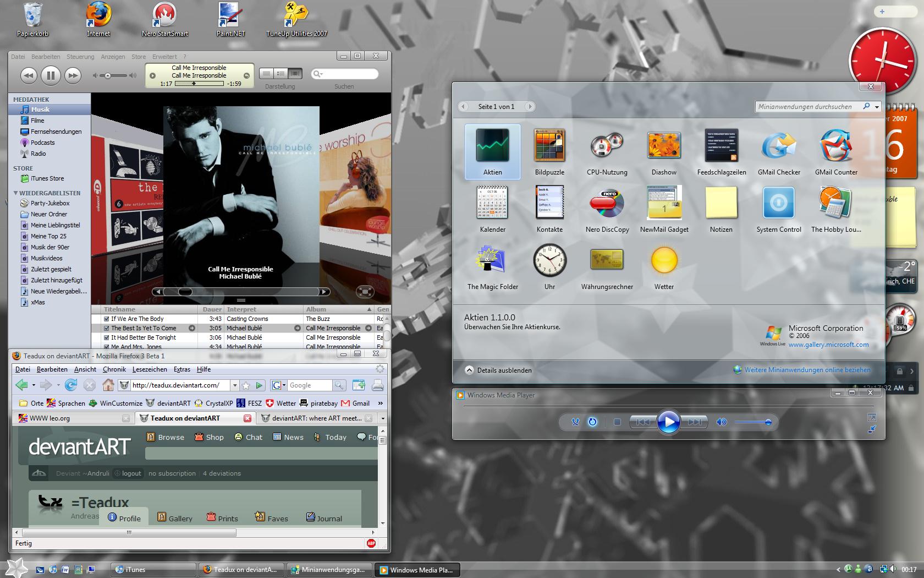Image resolution: width=924 pixels, height=578 pixels.
Task: Collapse the Wiedergabelisten section in iTunes
Action: [15, 193]
